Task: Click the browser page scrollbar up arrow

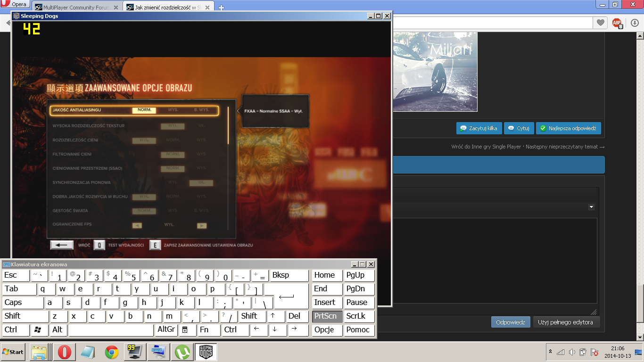Action: point(640,36)
